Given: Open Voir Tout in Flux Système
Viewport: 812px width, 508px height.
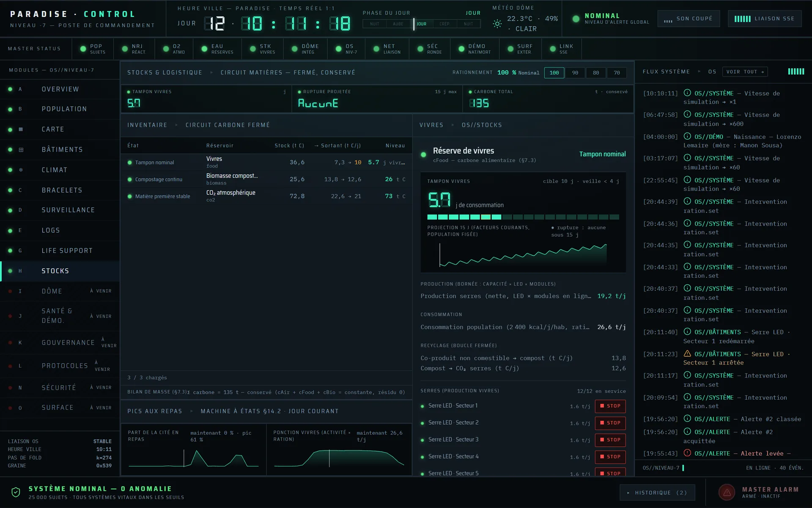Looking at the screenshot, I should point(745,72).
